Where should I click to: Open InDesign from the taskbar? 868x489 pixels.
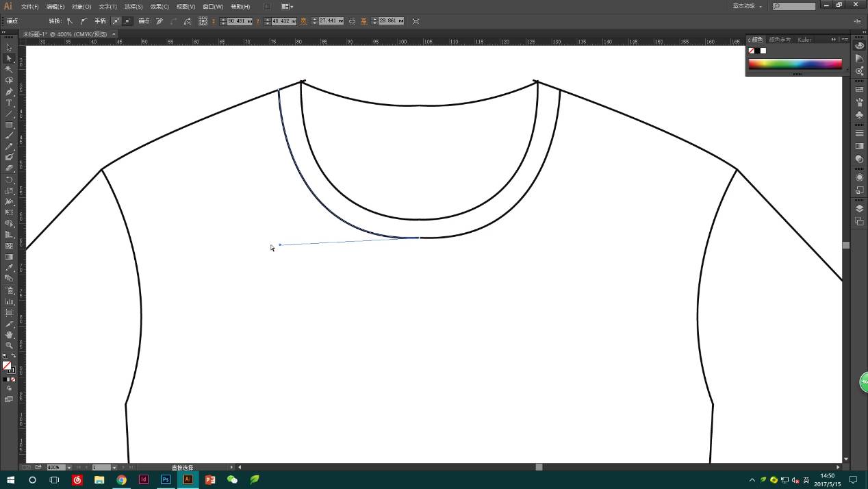click(x=144, y=480)
